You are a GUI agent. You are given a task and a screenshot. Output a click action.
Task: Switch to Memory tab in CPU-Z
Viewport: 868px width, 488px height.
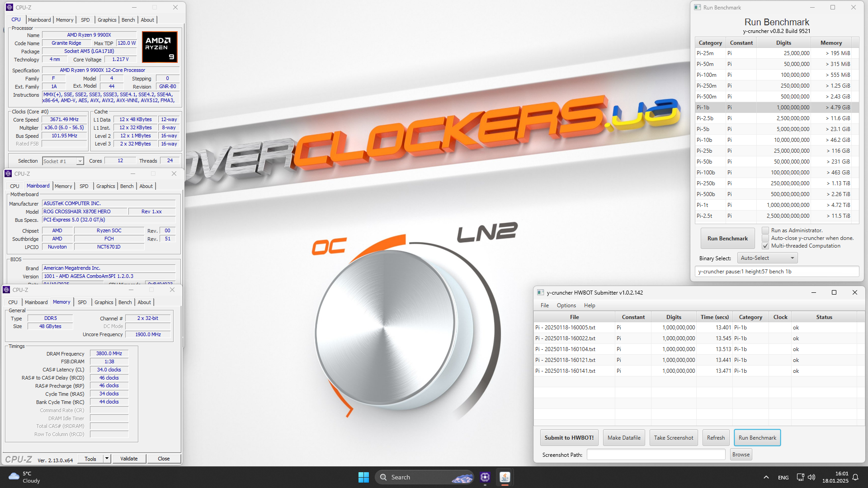pos(64,20)
